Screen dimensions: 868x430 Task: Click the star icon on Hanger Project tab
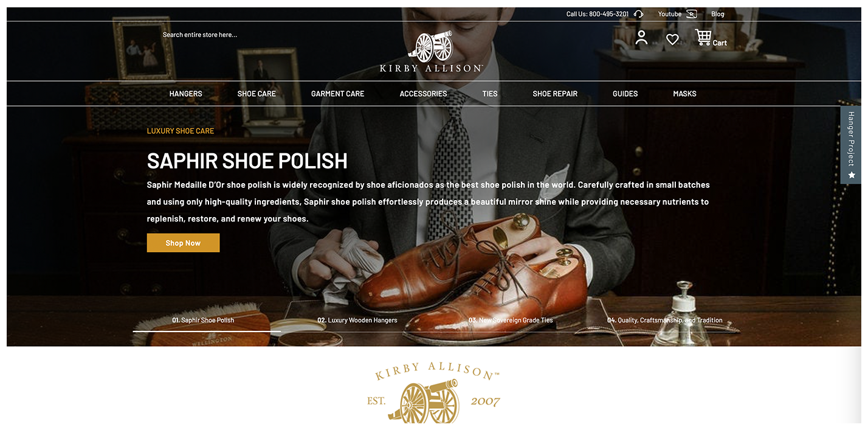pyautogui.click(x=852, y=175)
